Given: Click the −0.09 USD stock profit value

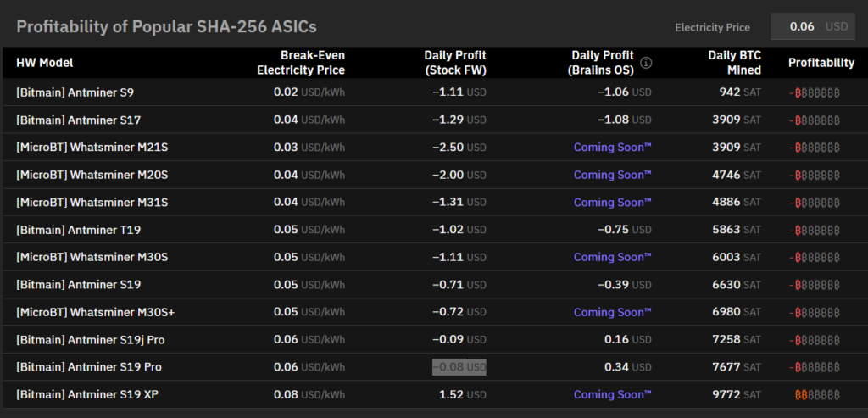Looking at the screenshot, I should (459, 340).
